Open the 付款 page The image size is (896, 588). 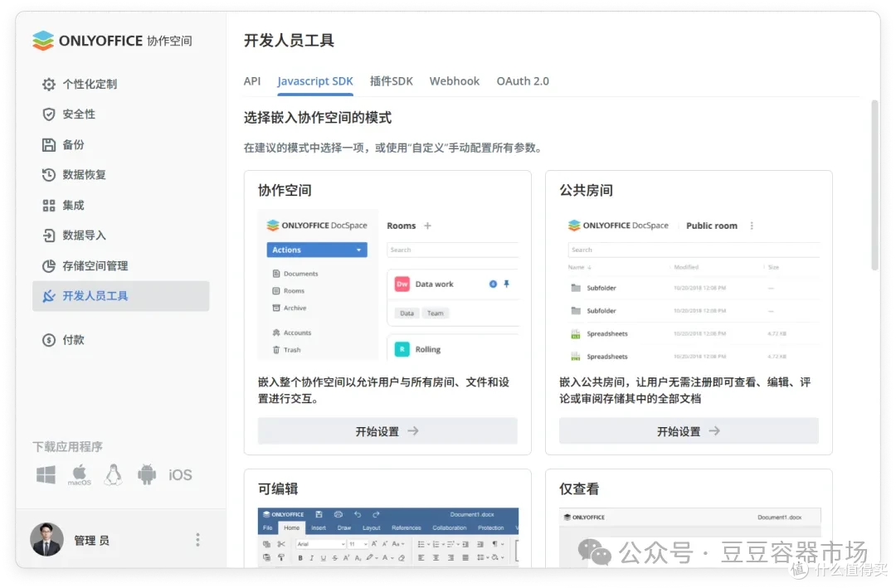point(73,340)
